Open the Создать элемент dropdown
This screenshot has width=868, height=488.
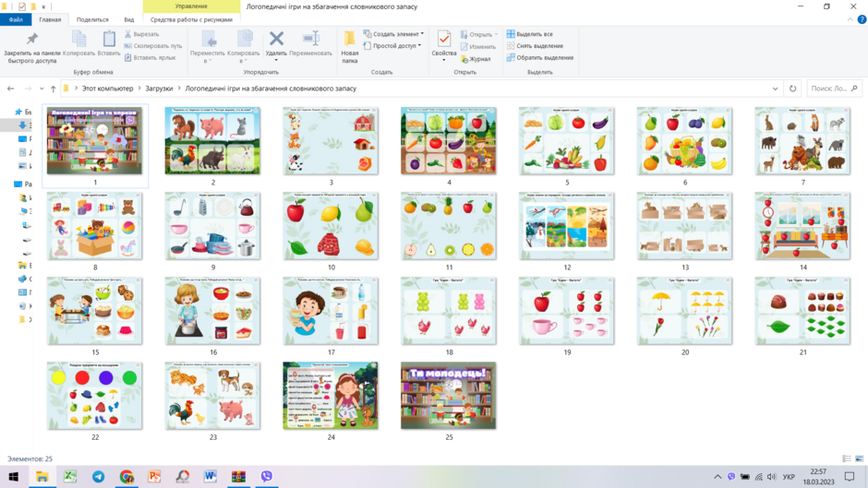click(x=393, y=34)
